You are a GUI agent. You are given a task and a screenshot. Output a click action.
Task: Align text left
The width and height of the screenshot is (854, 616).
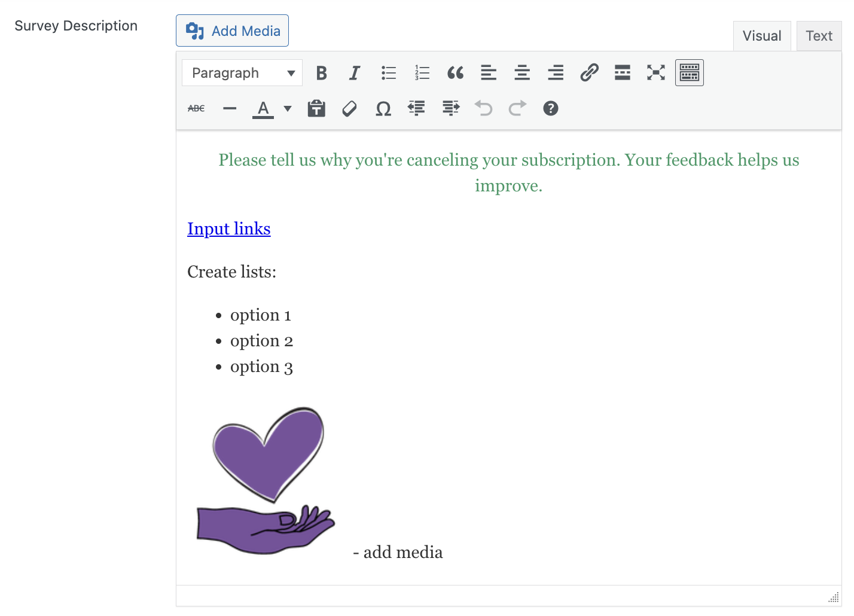click(x=489, y=73)
